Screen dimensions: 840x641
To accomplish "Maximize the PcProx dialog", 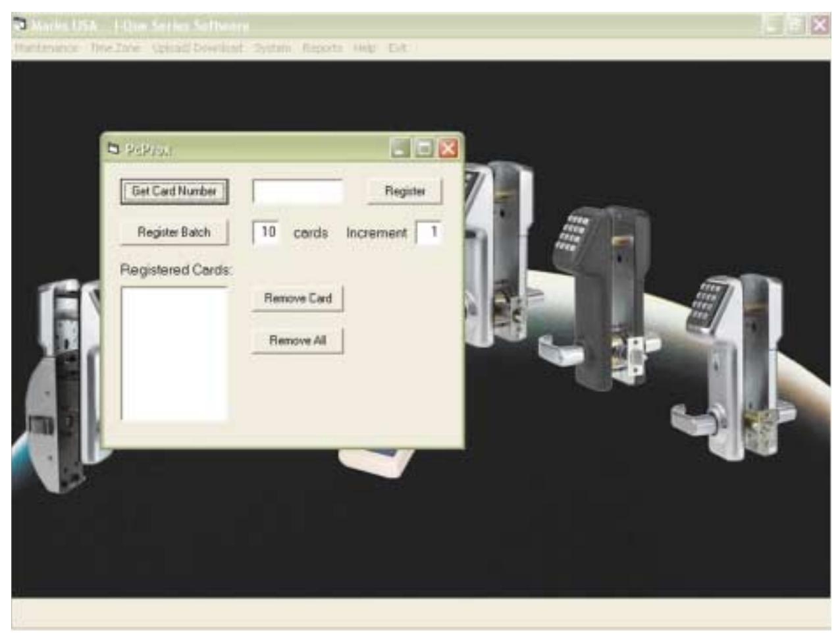I will 425,148.
